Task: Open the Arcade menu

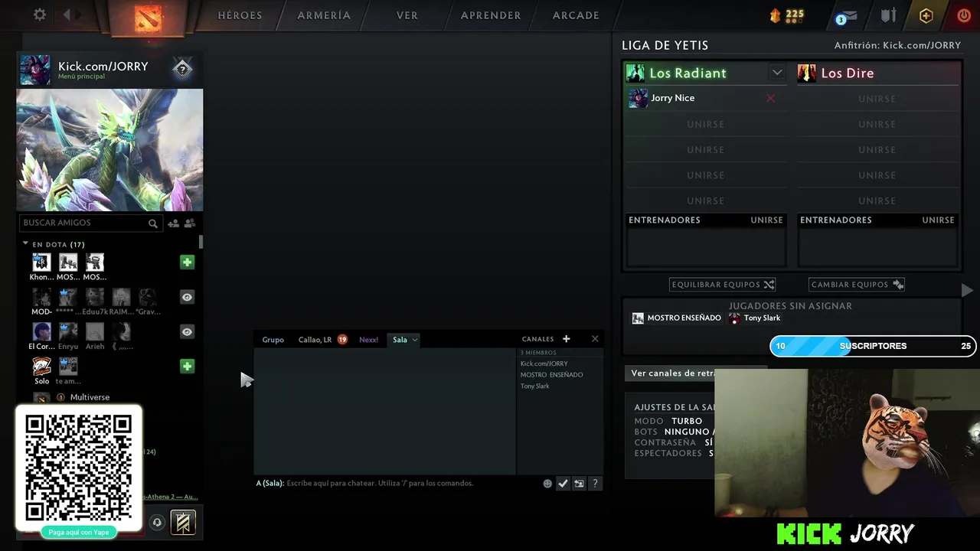Action: 576,15
